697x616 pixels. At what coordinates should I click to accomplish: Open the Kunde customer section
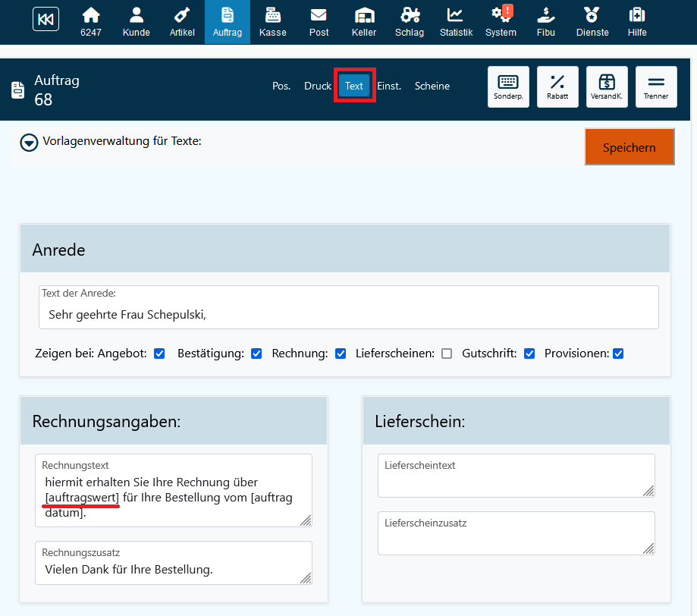pyautogui.click(x=137, y=22)
